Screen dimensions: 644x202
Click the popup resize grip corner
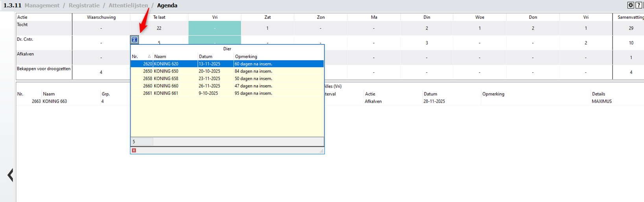coord(321,151)
